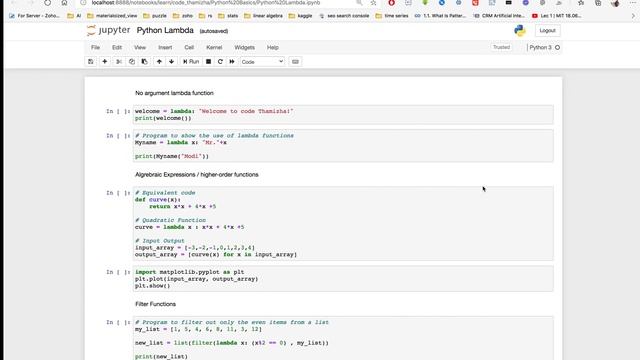The image size is (640, 360).
Task: Insert a cell below with the plus icon
Action: (104, 62)
